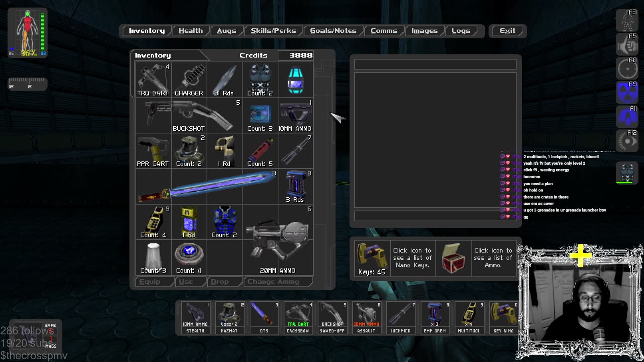Click the nano key ring icon
The image size is (644, 362).
pos(372,258)
